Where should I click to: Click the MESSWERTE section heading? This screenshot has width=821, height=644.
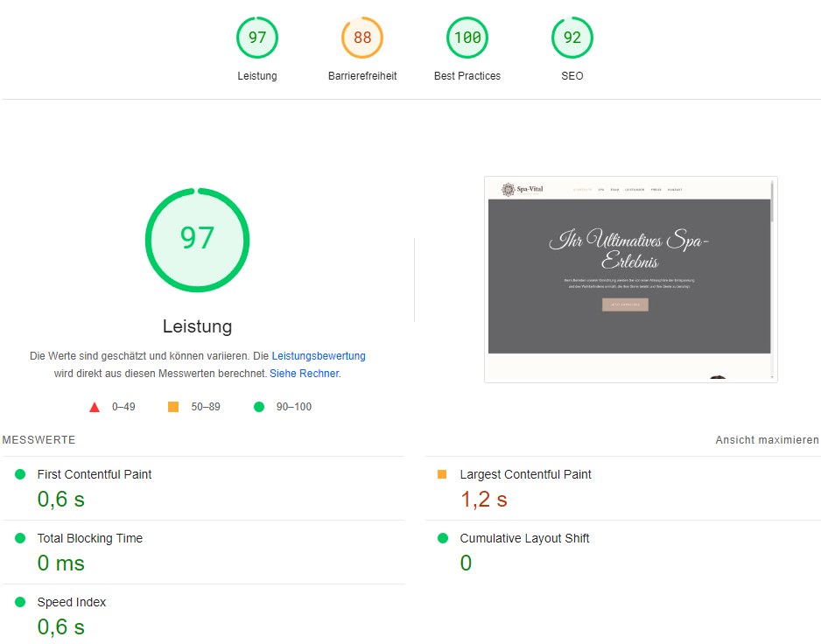[39, 440]
